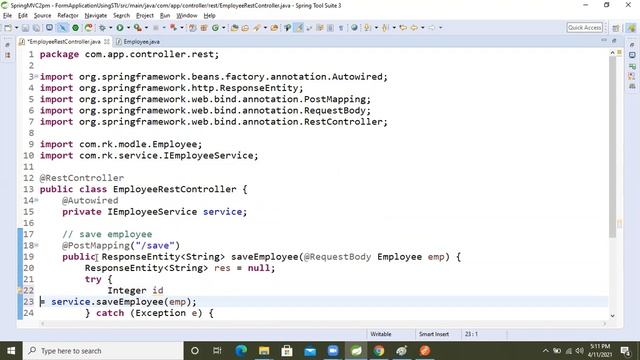The width and height of the screenshot is (640, 360).
Task: Minimize the editor area
Action: coord(604,40)
